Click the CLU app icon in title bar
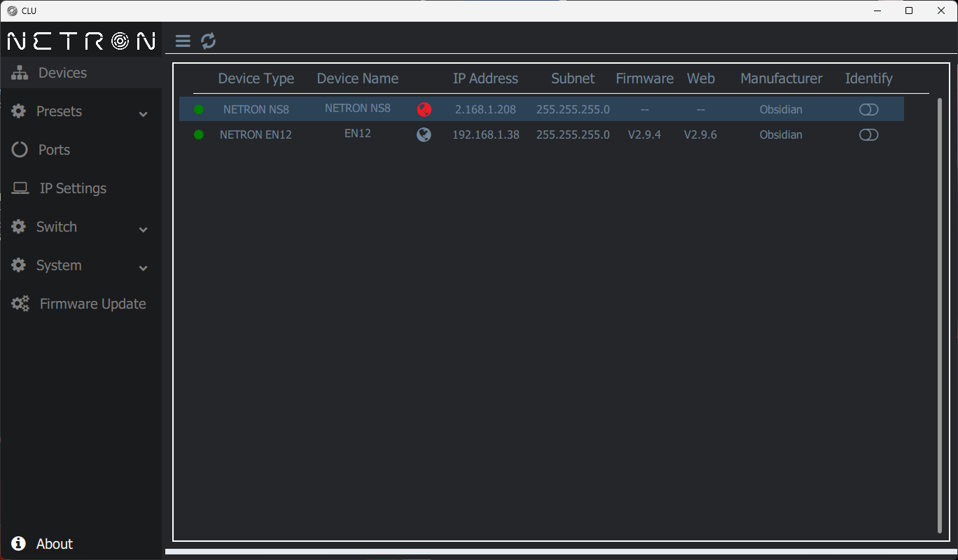Viewport: 958px width, 560px height. tap(12, 10)
